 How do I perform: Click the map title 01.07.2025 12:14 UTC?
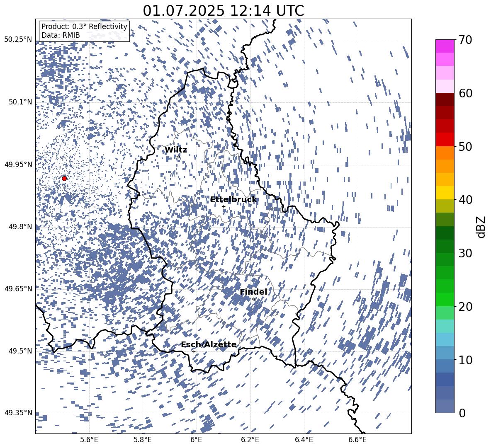[x=223, y=11]
